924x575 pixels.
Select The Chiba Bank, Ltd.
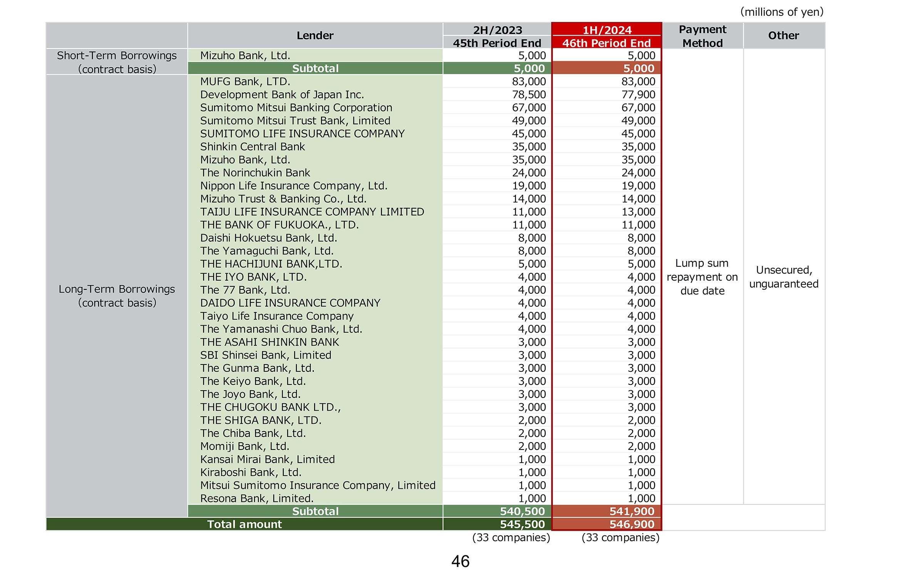[253, 433]
